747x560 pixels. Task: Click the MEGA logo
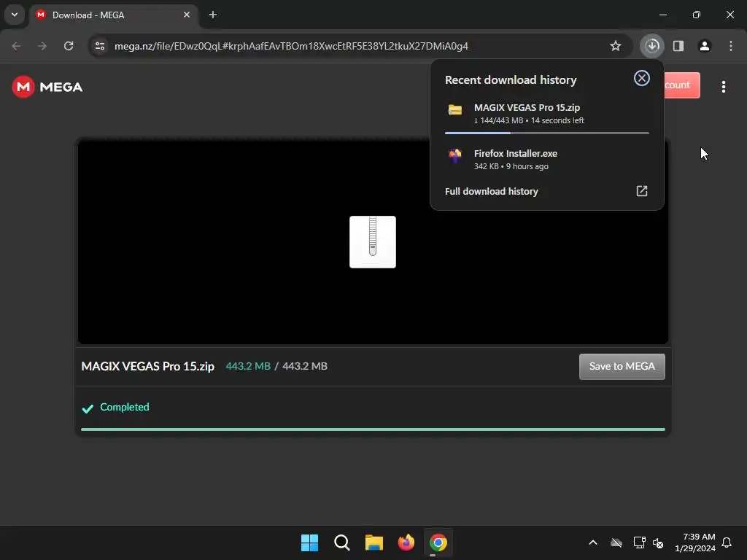coord(47,87)
